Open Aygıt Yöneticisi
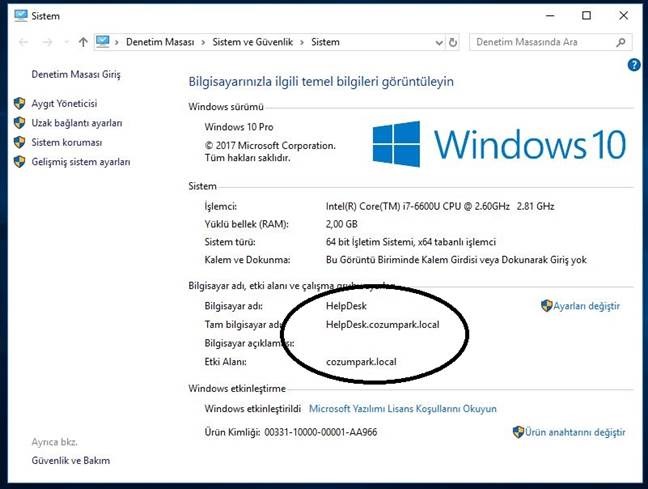 pos(64,103)
